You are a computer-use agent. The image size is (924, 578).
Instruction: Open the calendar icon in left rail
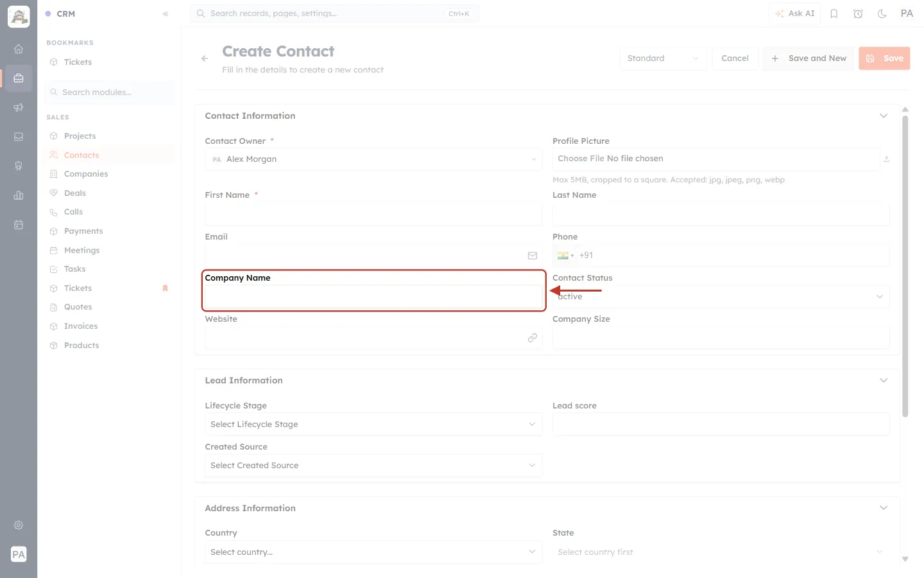[x=19, y=225]
